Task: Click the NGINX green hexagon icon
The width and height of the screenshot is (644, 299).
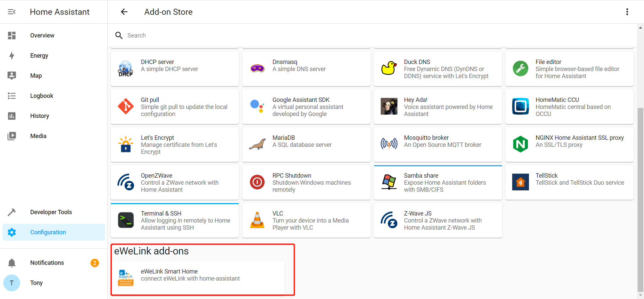Action: click(521, 144)
